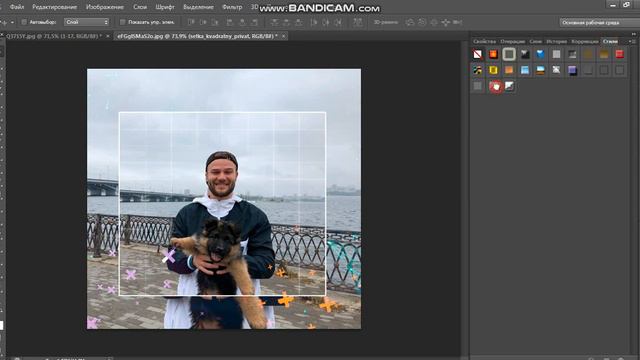640x360 pixels.
Task: Open the Слой auto-select dropdown
Action: (87, 22)
